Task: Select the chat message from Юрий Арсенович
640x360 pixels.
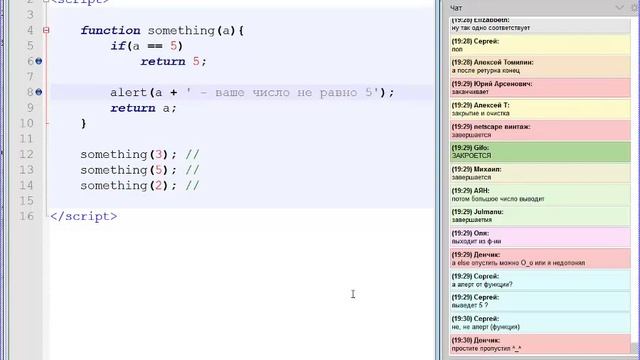Action: (540, 88)
